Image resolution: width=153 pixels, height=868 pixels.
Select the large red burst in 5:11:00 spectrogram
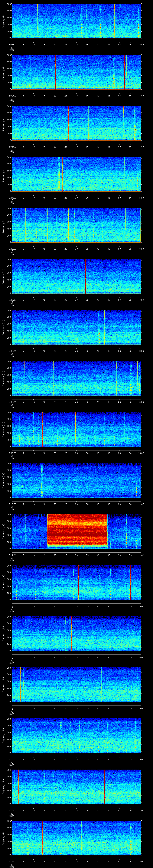click(77, 531)
